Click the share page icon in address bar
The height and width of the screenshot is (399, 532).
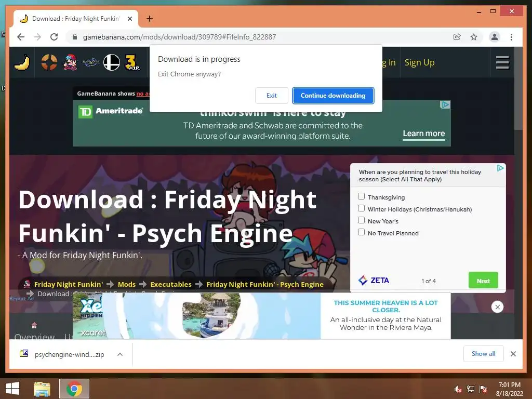457,37
